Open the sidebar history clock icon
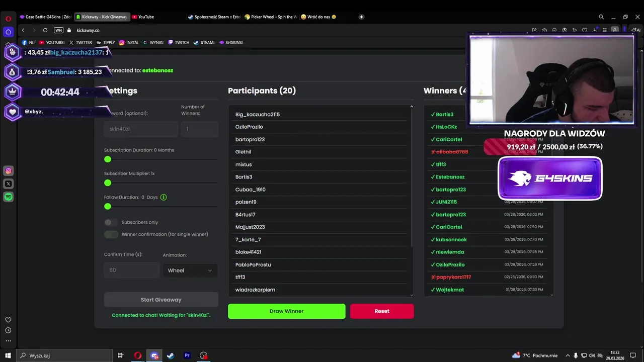 (8, 330)
